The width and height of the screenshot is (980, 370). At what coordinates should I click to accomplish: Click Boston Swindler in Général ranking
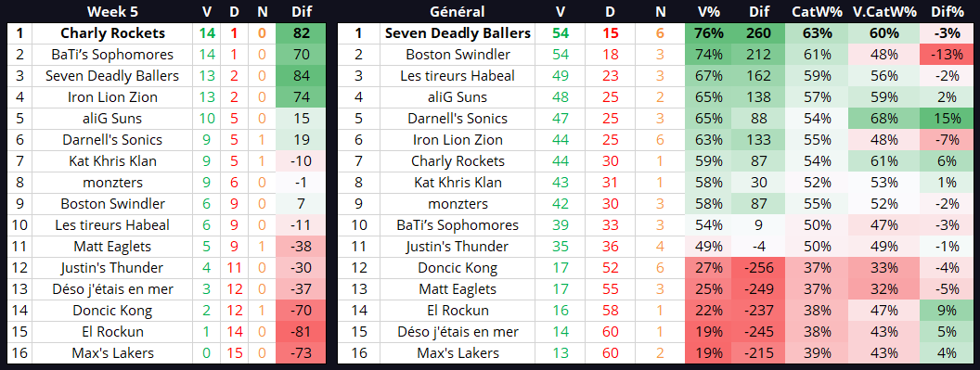[x=458, y=55]
